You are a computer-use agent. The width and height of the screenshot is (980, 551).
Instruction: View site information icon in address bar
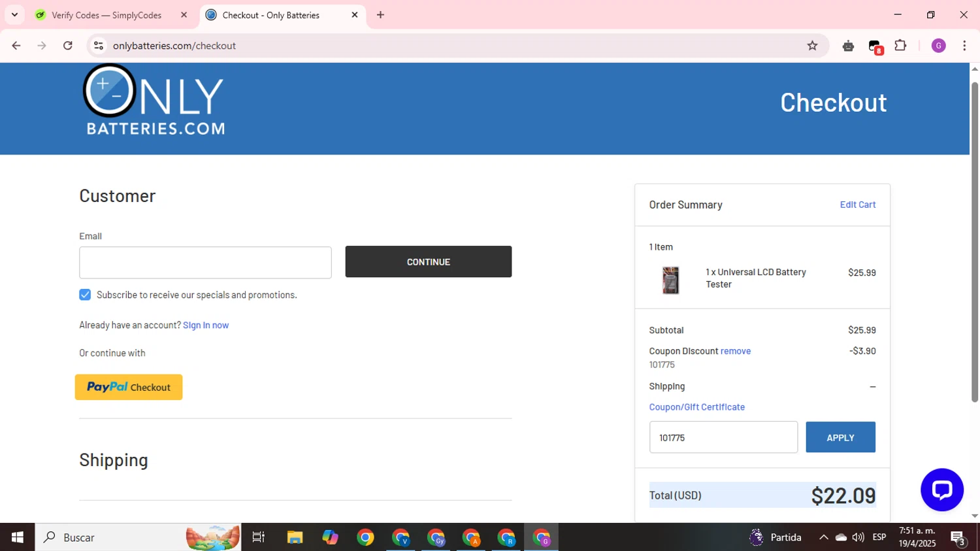coord(99,46)
